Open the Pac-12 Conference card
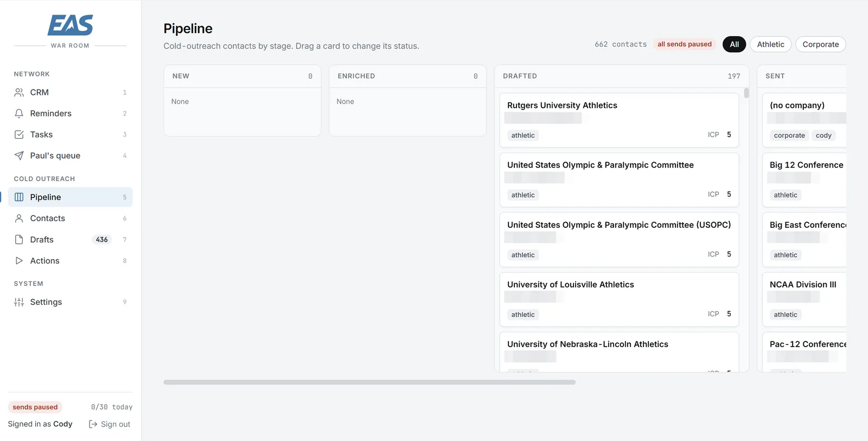The width and height of the screenshot is (868, 441). coord(805,352)
